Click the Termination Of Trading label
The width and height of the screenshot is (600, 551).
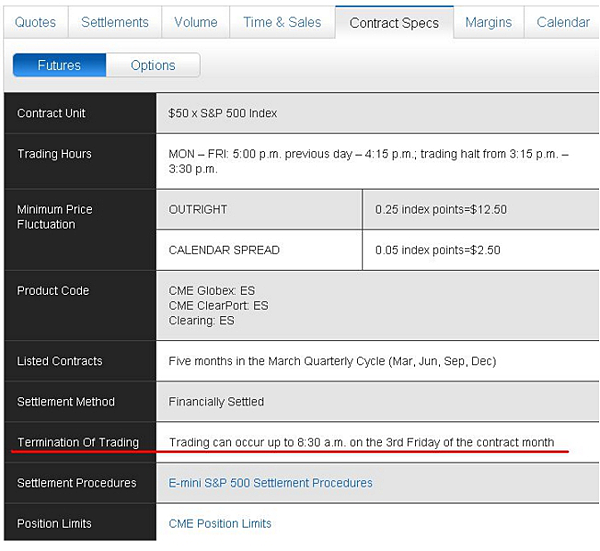click(78, 442)
